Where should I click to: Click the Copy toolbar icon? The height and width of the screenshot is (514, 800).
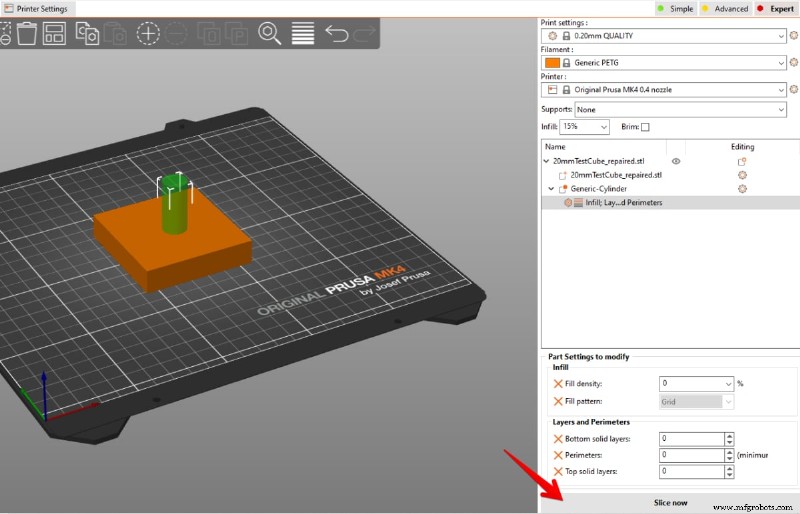(x=87, y=34)
